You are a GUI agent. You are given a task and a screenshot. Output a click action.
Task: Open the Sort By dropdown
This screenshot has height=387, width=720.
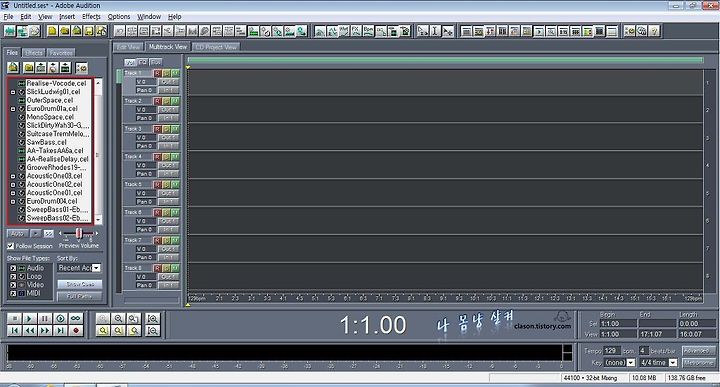click(x=96, y=268)
